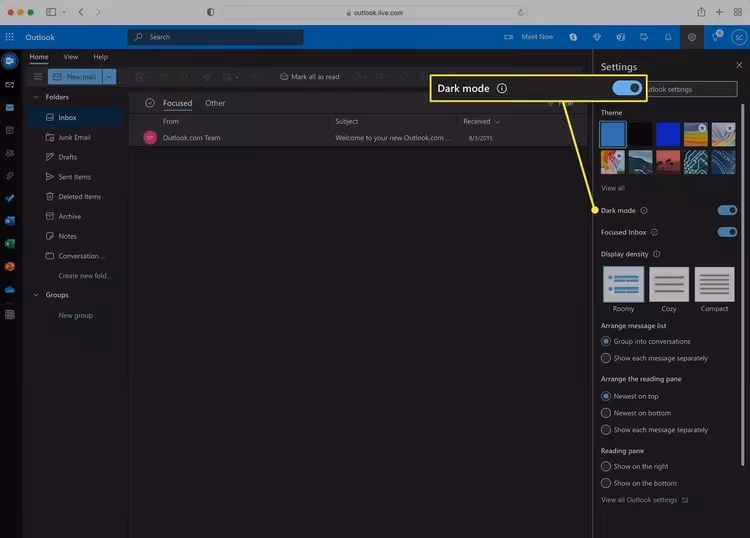Open Safari sidebar dropdown chevron
The width and height of the screenshot is (750, 538).
click(64, 12)
